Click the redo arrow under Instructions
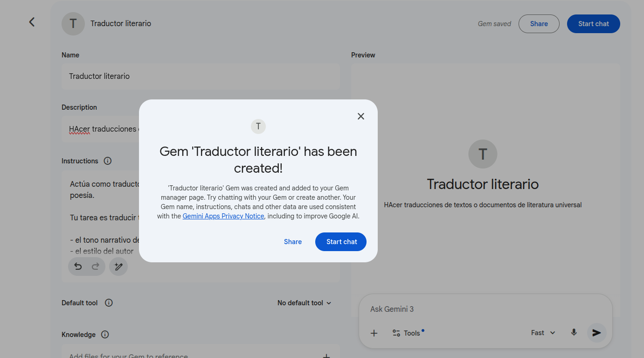Image resolution: width=644 pixels, height=358 pixels. tap(96, 267)
